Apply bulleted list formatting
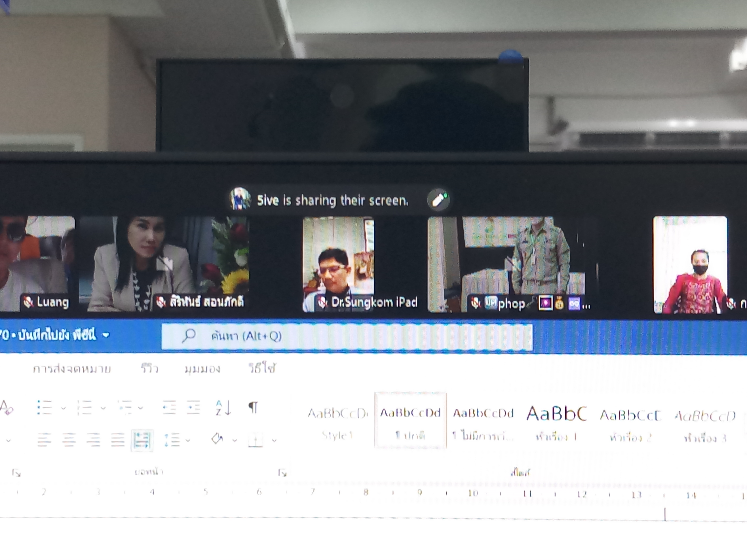The image size is (747, 560). [44, 408]
